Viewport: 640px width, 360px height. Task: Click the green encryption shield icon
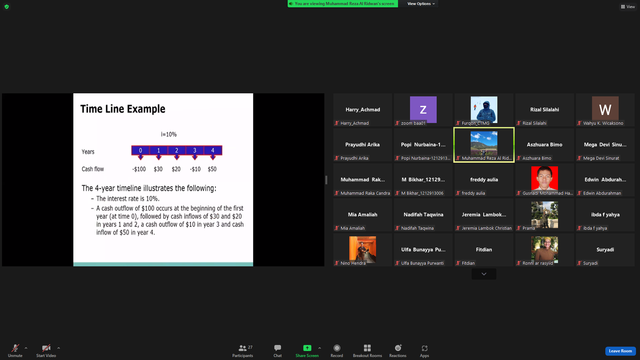click(7, 7)
